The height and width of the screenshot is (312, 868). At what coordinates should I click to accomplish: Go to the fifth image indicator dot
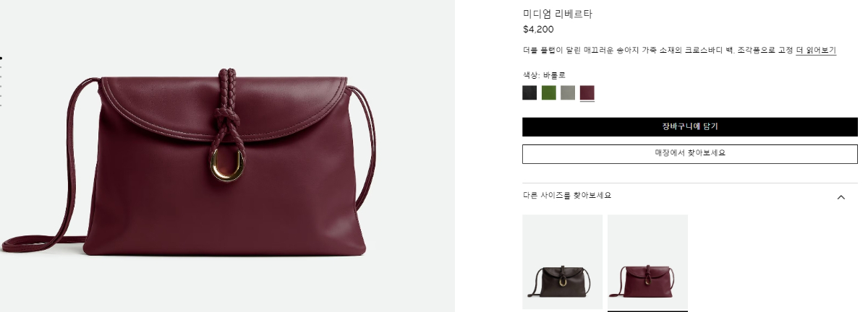pos(1,96)
